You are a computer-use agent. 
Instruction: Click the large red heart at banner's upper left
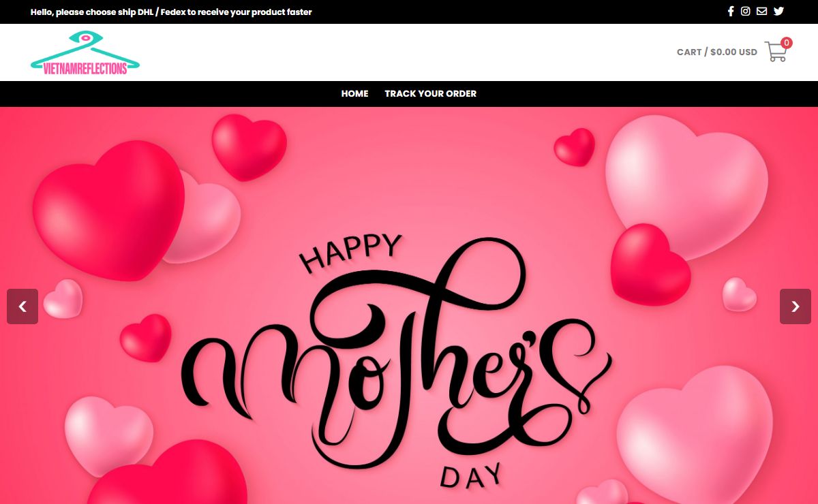pyautogui.click(x=109, y=208)
